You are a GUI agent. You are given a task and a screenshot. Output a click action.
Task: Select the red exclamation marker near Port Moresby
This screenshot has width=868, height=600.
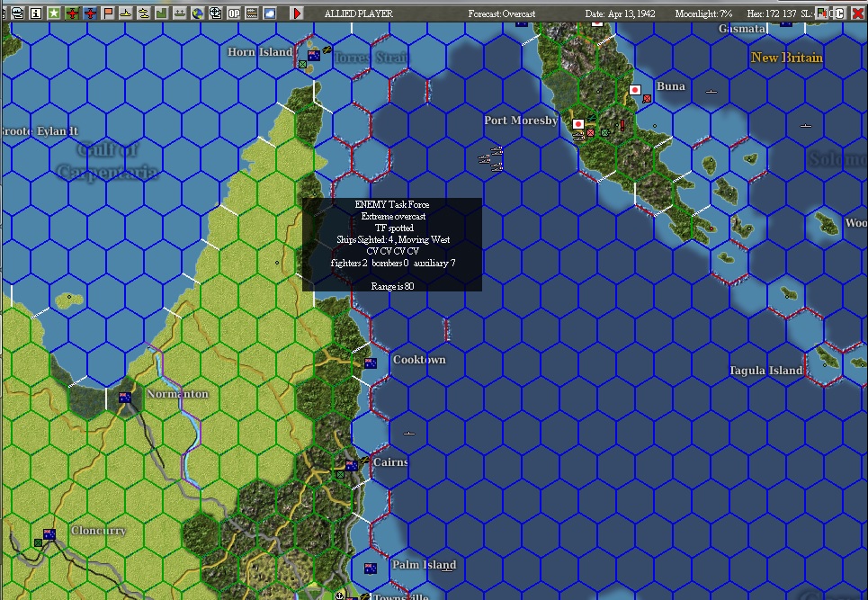(x=622, y=126)
